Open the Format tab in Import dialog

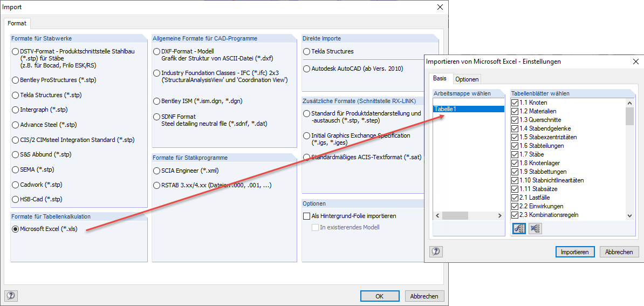pos(17,24)
